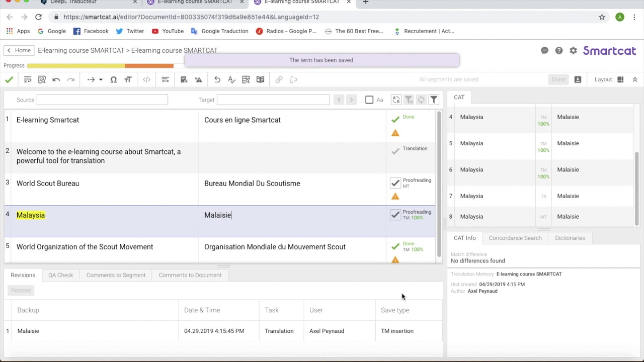This screenshot has width=644, height=362.
Task: Toggle confirm checkbox for segment 4 Malaysia
Action: click(395, 215)
